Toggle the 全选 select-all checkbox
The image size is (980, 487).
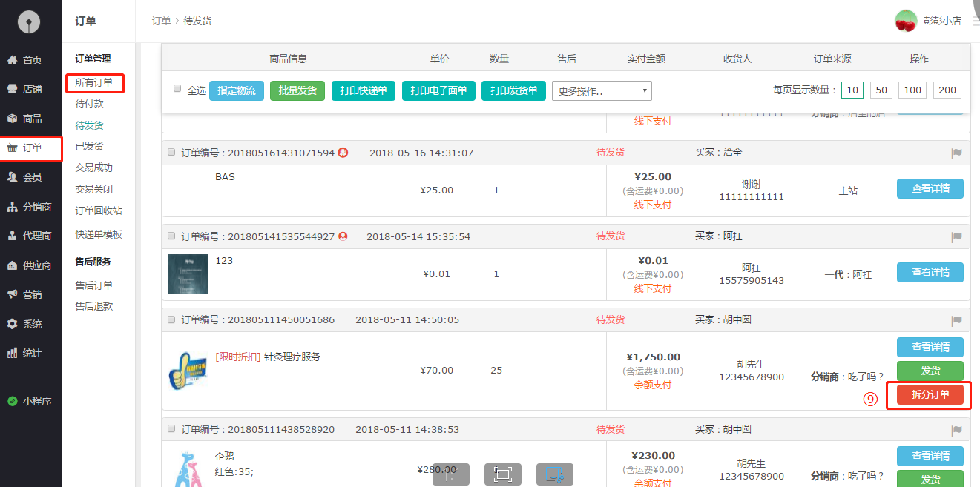(x=177, y=88)
